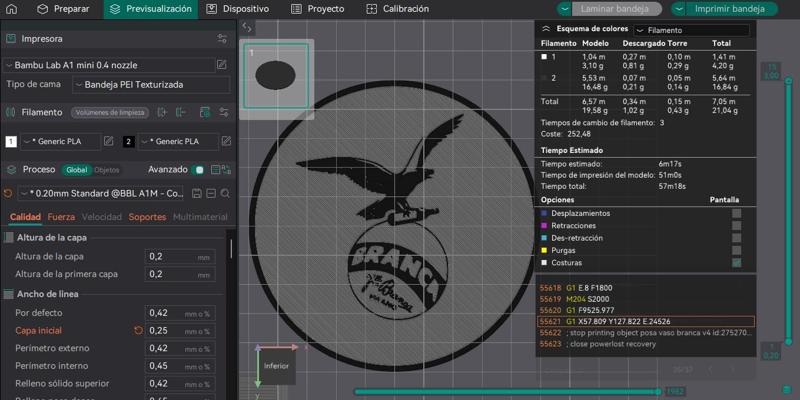Collapse the Esquema de colores legend panel
This screenshot has width=800, height=400.
tap(546, 30)
